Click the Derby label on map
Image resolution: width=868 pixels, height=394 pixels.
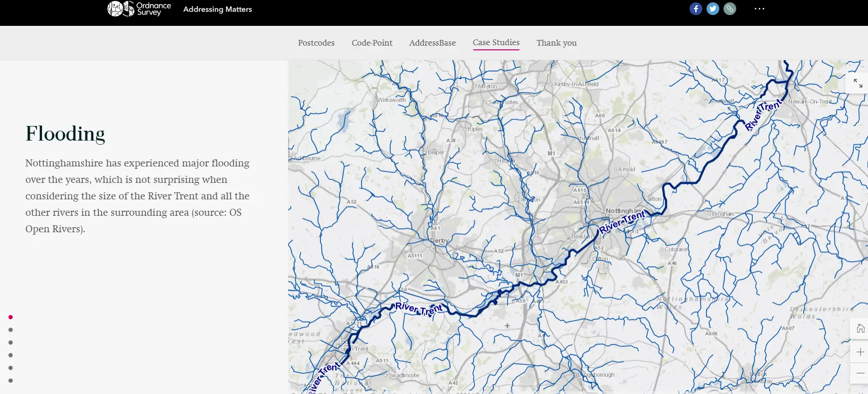[440, 240]
